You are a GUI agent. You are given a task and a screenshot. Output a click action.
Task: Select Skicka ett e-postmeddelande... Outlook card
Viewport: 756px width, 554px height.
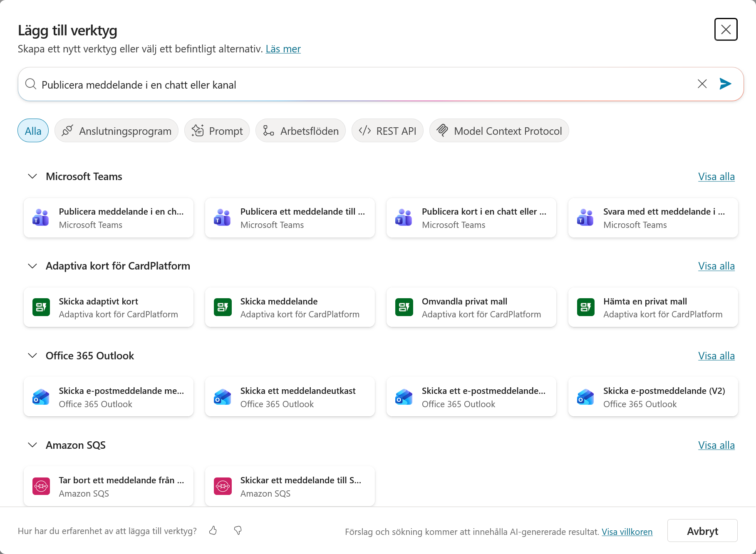[471, 397]
